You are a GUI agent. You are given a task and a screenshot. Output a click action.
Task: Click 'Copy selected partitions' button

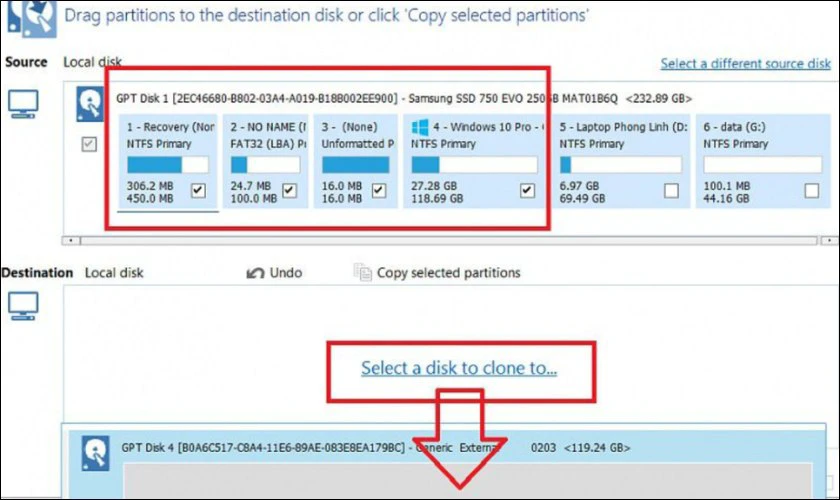point(437,273)
